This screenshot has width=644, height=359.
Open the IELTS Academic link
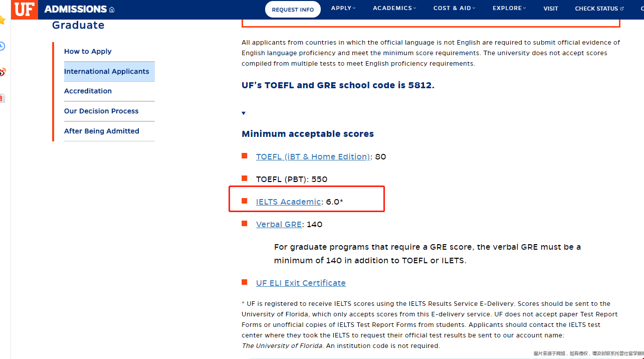289,202
